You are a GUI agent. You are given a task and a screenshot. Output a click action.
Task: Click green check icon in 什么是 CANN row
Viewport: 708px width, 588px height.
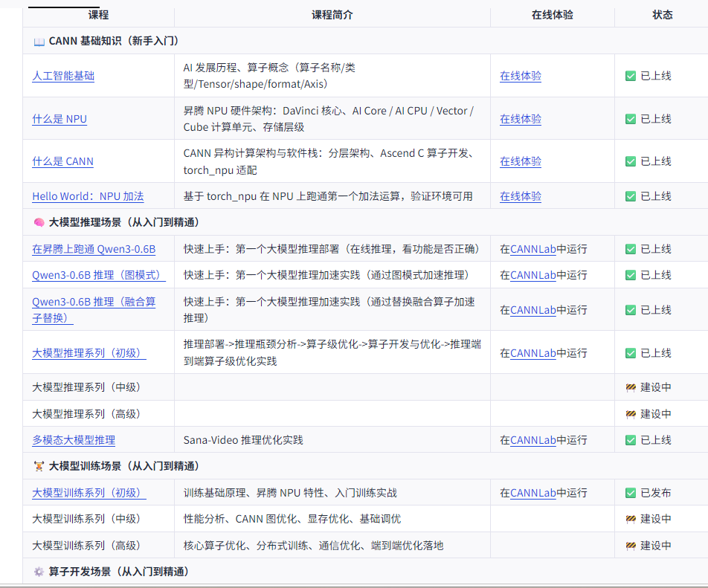631,161
